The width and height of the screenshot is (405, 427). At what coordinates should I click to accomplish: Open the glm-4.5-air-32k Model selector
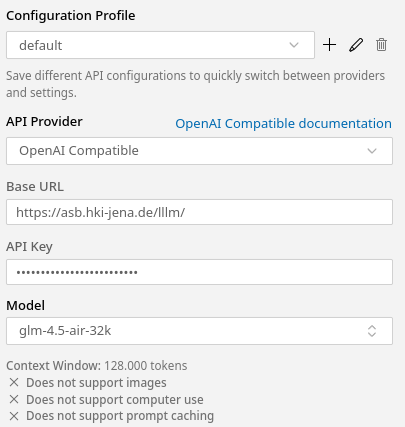point(199,331)
